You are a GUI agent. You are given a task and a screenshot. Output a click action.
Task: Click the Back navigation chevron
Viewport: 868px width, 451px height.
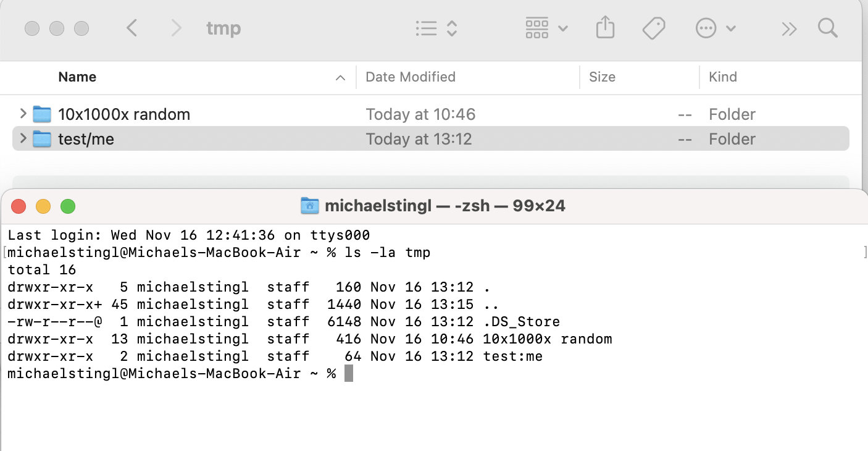[x=131, y=28]
